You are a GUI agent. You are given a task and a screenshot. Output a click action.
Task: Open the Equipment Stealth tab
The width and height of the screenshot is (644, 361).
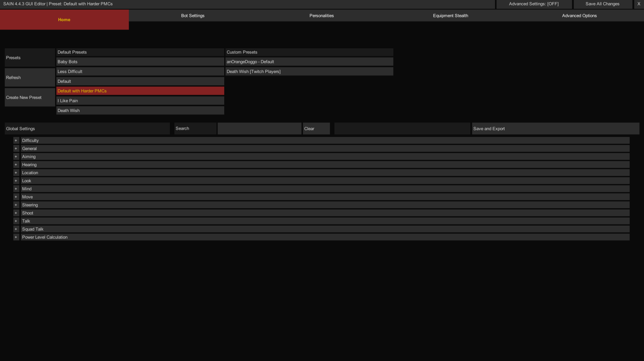450,16
